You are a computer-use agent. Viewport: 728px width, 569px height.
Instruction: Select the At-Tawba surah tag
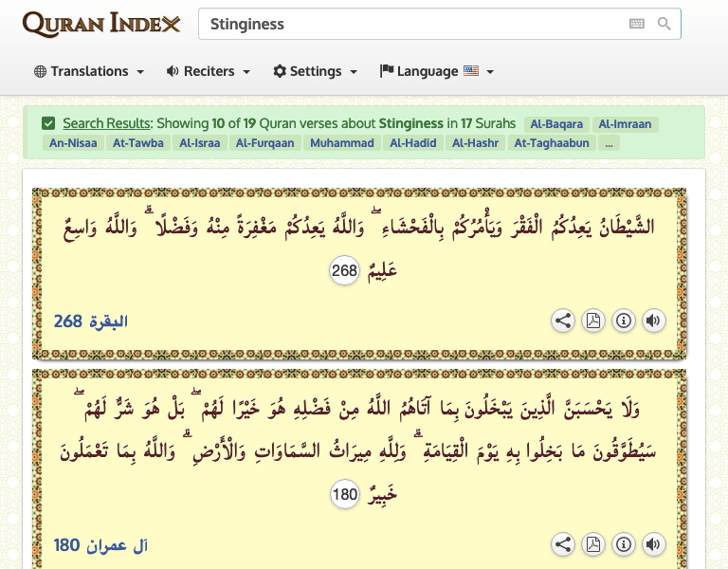[138, 143]
